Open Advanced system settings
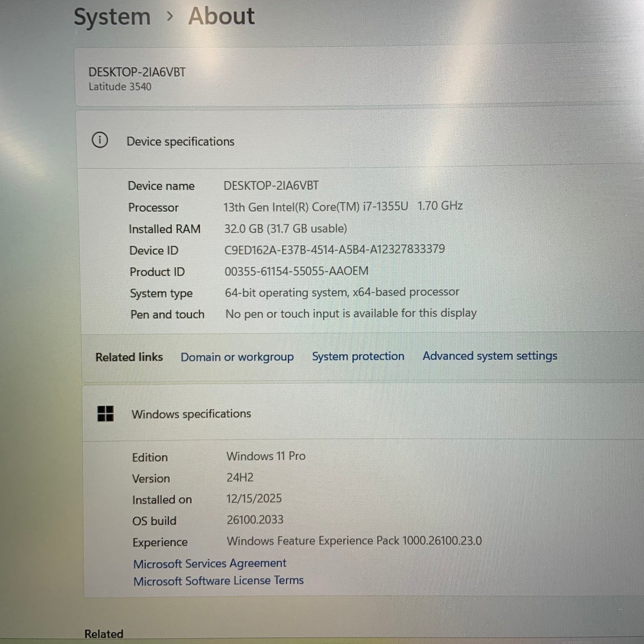This screenshot has width=644, height=644. pyautogui.click(x=489, y=356)
